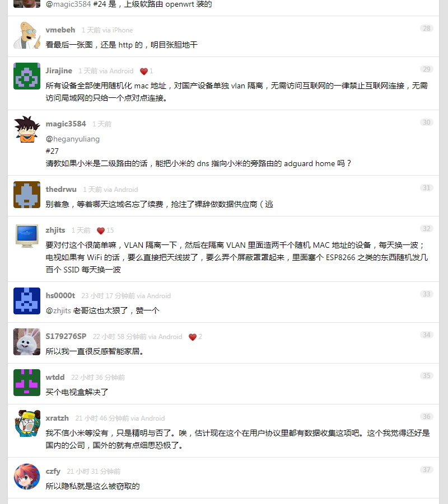Open czfy's red-haired anime avatar
The image size is (448, 504).
pyautogui.click(x=27, y=477)
